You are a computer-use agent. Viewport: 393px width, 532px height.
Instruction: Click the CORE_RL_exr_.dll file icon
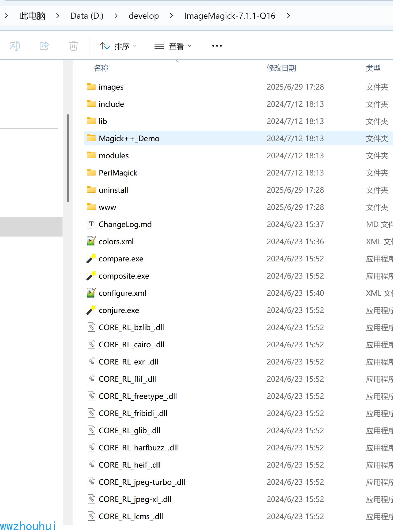click(x=91, y=362)
